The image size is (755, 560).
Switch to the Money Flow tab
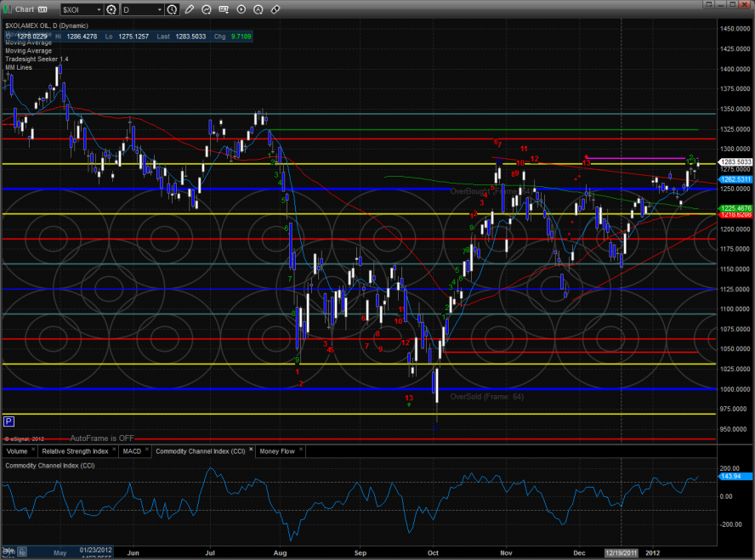(x=277, y=451)
